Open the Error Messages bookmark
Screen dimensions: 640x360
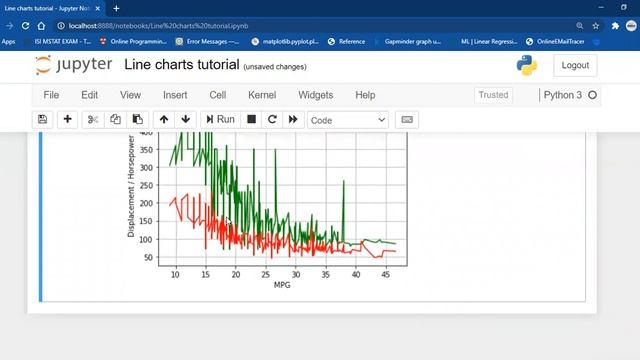(207, 42)
